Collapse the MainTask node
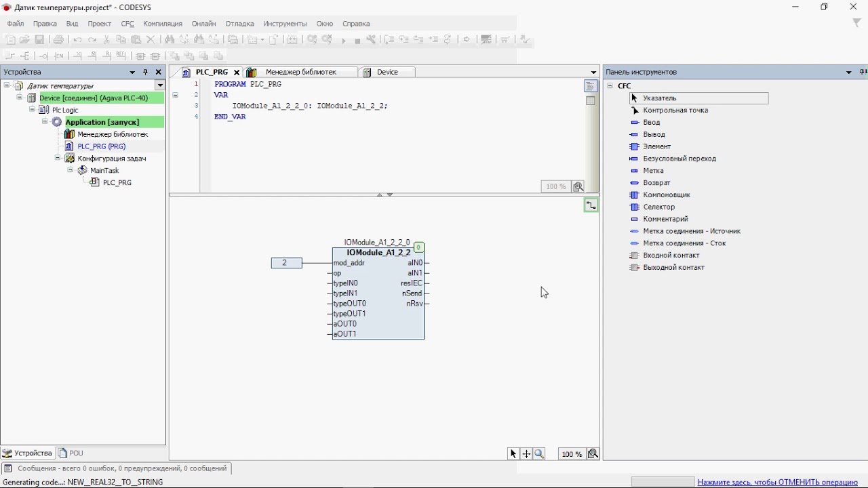Image resolution: width=868 pixels, height=488 pixels. (x=71, y=170)
